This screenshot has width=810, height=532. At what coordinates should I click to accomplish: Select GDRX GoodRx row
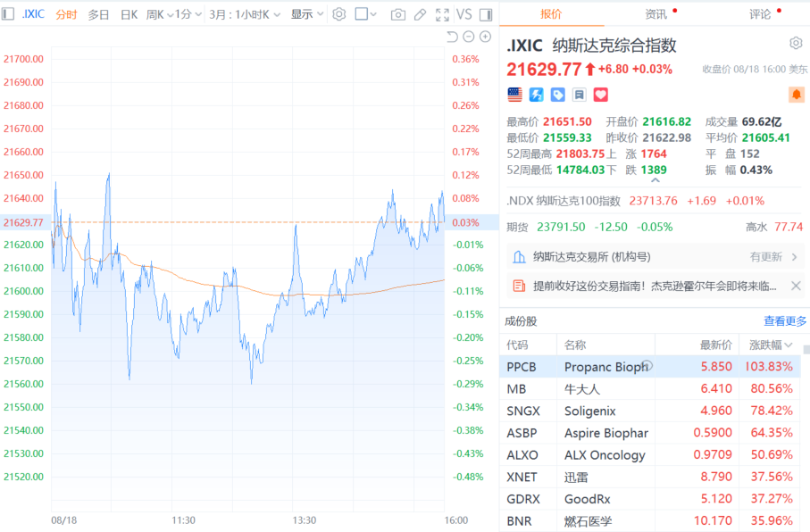[650, 499]
